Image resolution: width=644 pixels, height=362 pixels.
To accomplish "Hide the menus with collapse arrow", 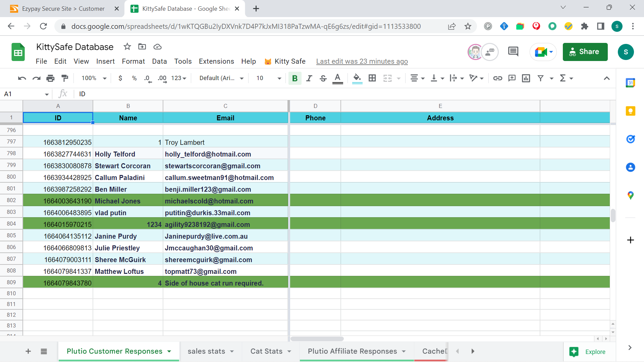I will click(x=606, y=78).
